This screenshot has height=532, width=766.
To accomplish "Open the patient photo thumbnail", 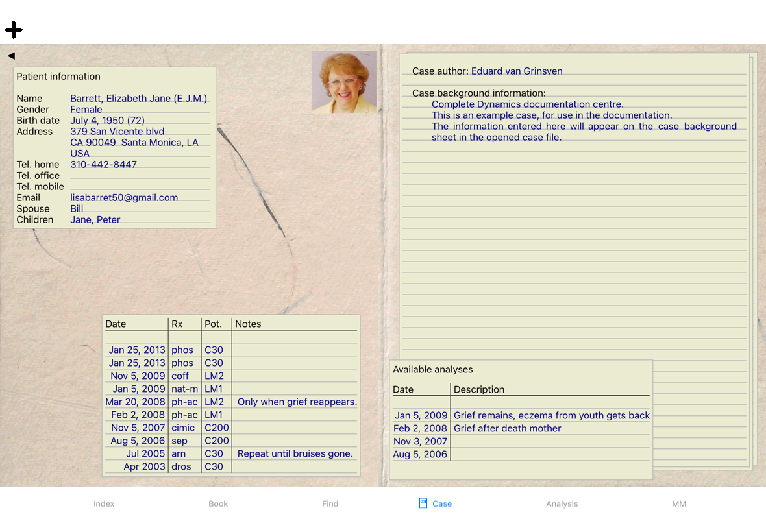I will (343, 82).
